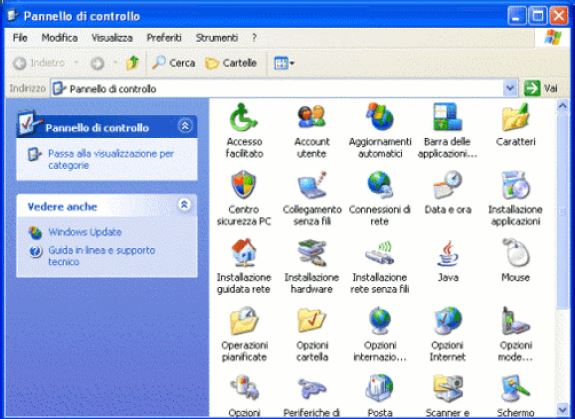
Task: Open Accesso facilitato applet
Action: pyautogui.click(x=244, y=131)
